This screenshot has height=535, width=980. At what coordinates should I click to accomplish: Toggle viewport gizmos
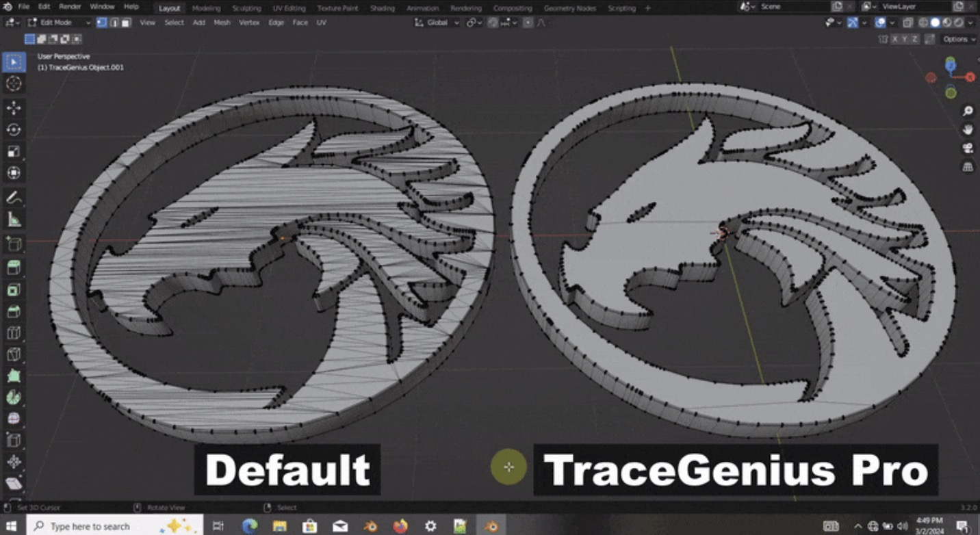pyautogui.click(x=853, y=23)
